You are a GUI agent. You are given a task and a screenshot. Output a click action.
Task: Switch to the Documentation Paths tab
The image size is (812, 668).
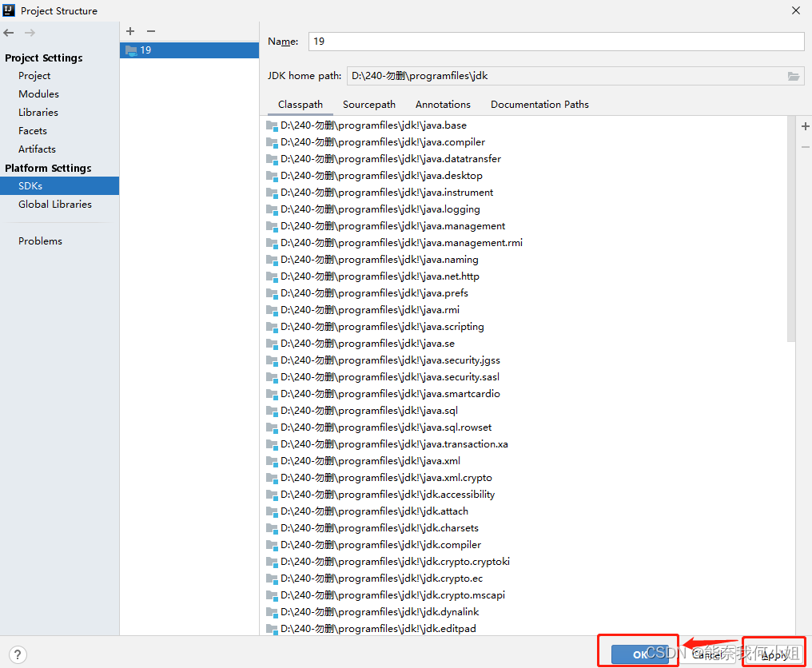pyautogui.click(x=539, y=104)
